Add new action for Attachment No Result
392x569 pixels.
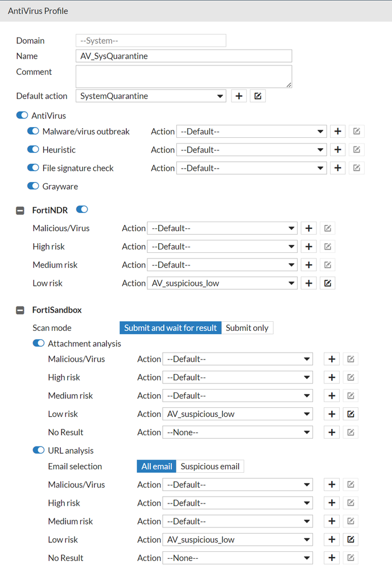332,432
